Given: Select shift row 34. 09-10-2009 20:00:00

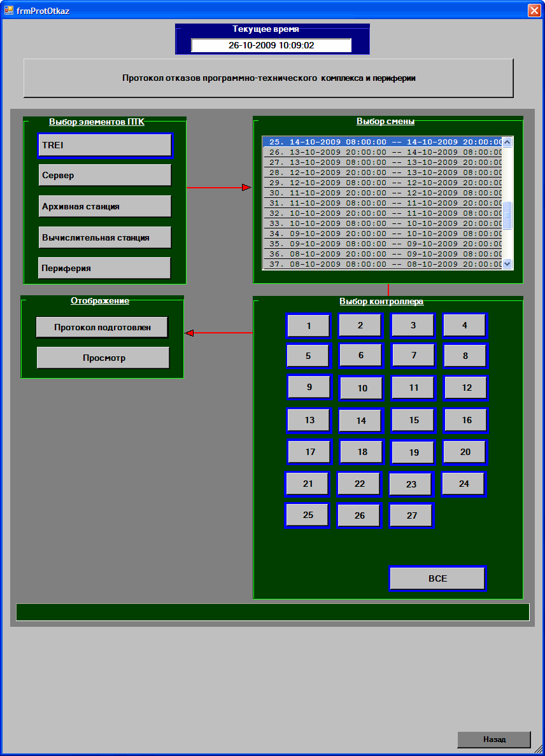Looking at the screenshot, I should coord(383,234).
